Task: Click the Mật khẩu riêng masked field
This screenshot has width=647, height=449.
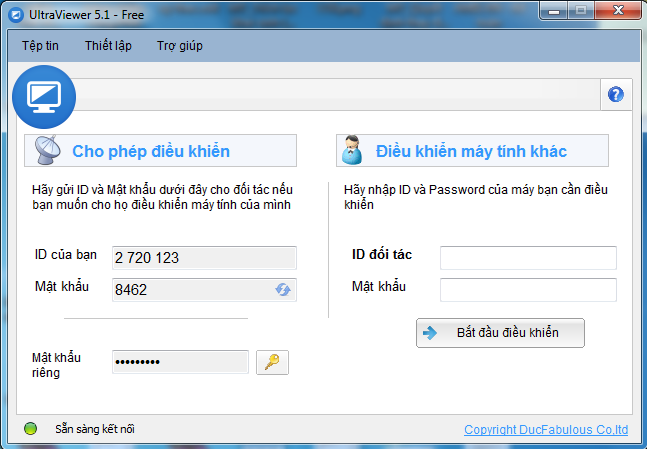Action: click(180, 362)
